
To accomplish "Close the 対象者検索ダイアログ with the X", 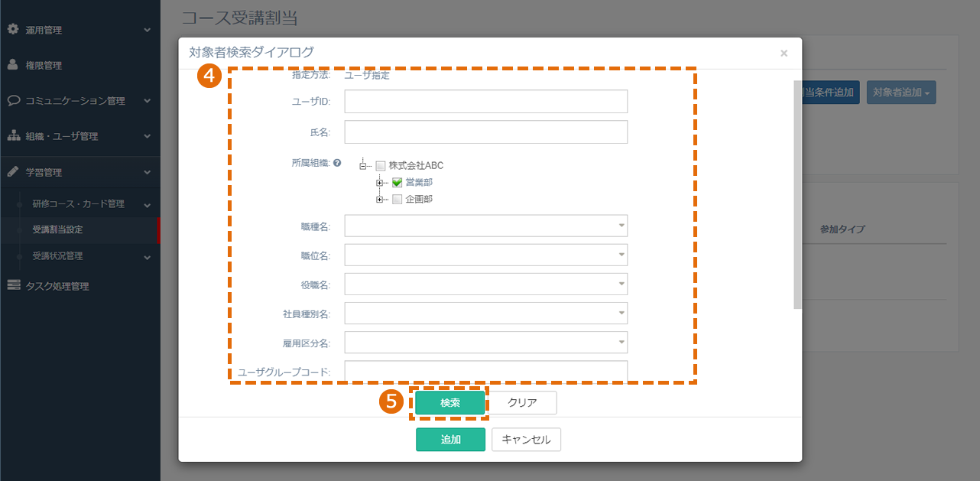I will (x=784, y=53).
